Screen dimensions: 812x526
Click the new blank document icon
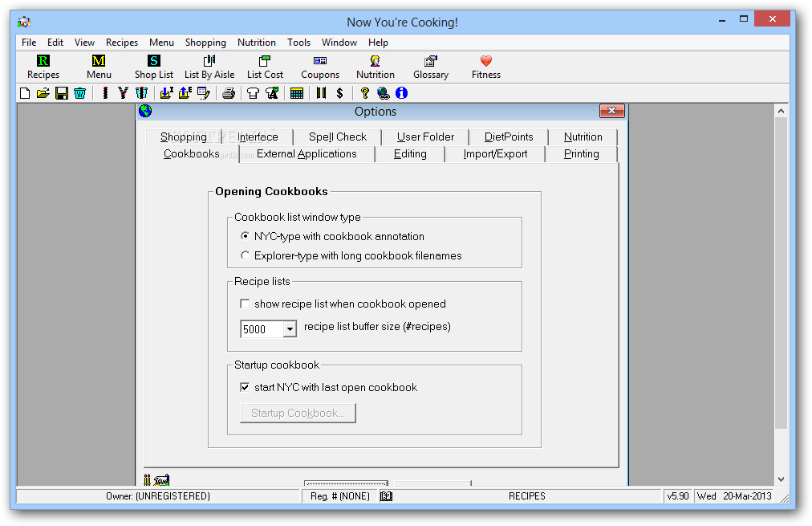pos(25,93)
